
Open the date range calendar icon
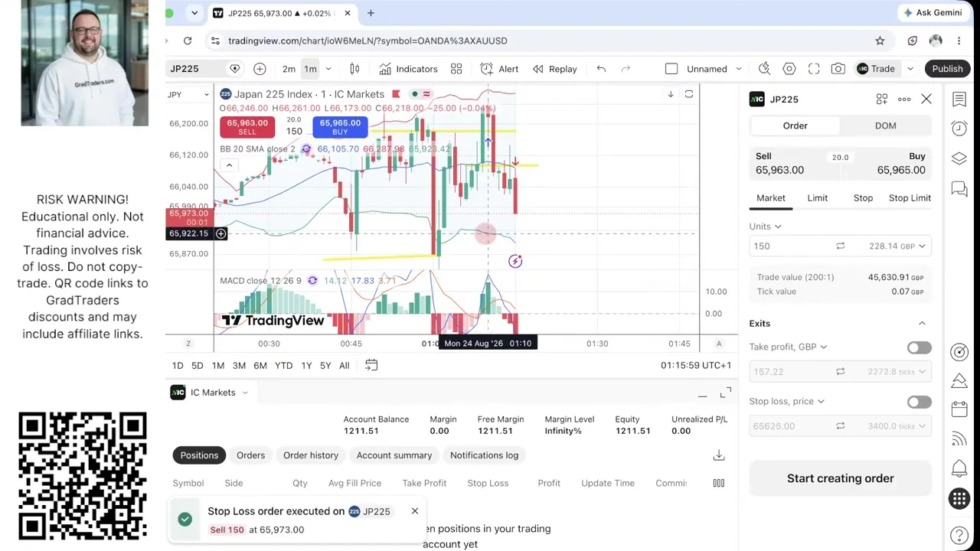(x=371, y=365)
